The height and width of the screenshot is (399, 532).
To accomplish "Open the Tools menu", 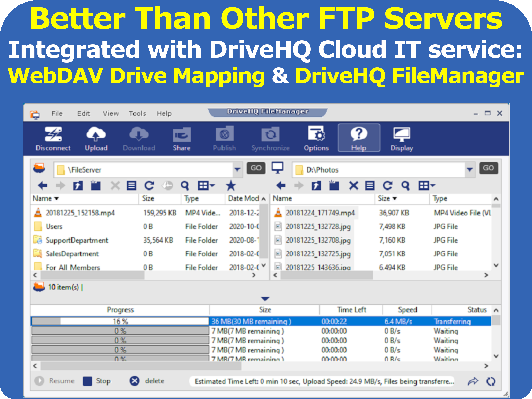I will (137, 113).
